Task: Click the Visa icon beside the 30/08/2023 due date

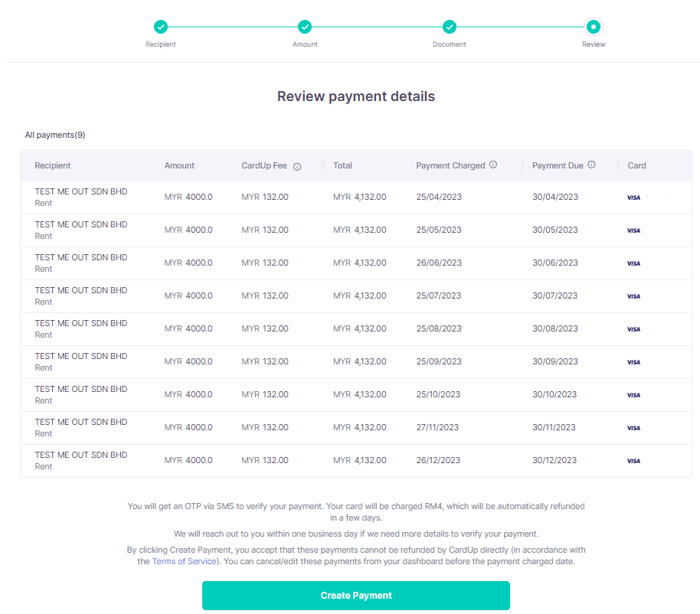Action: (633, 328)
